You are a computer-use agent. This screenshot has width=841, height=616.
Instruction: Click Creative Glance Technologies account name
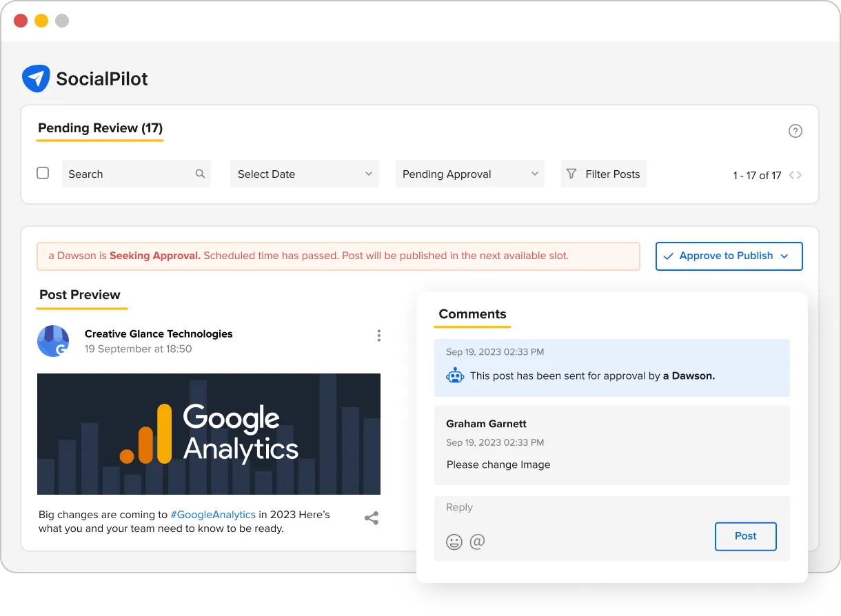tap(159, 333)
